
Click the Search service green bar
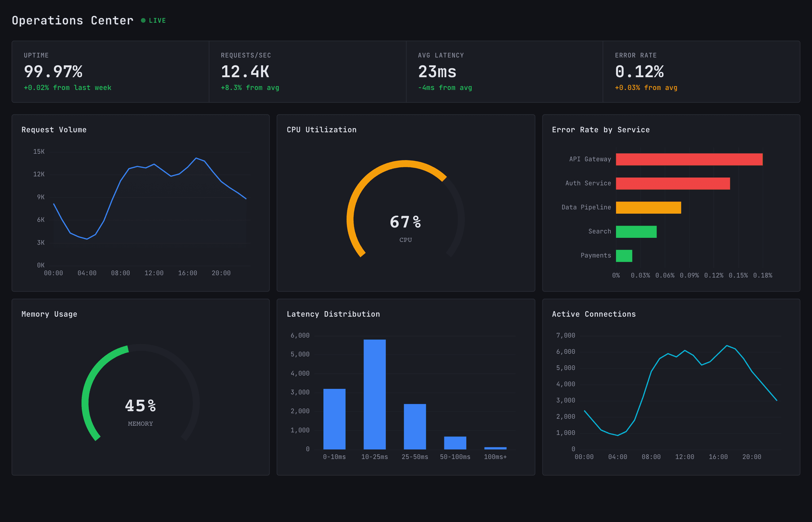click(636, 231)
